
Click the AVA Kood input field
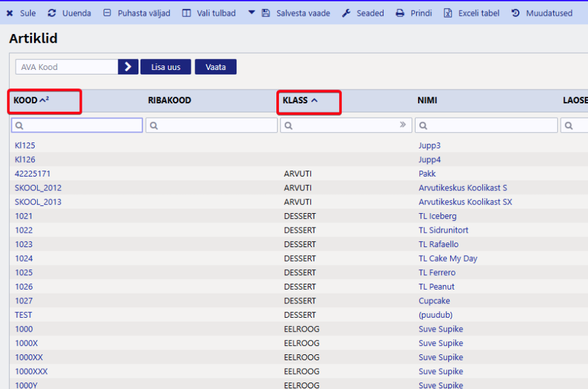tap(67, 67)
